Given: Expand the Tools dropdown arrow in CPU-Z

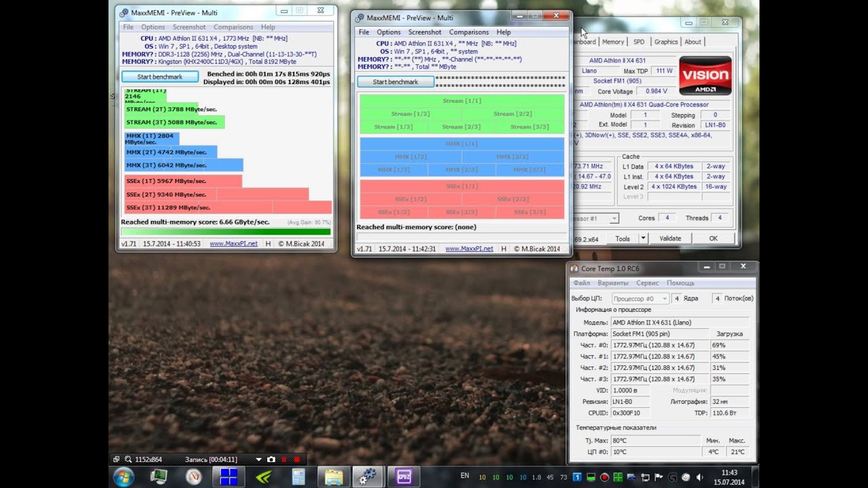Looking at the screenshot, I should coord(643,239).
